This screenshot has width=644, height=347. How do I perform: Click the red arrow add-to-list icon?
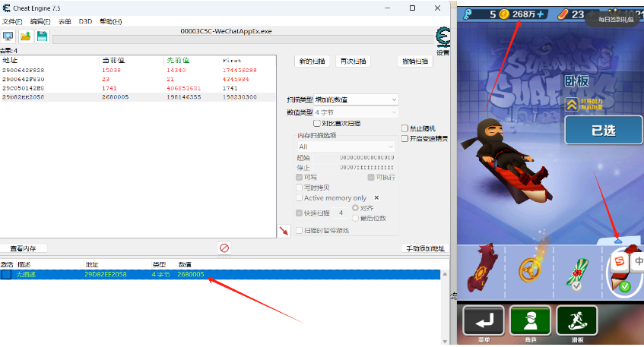click(x=284, y=231)
